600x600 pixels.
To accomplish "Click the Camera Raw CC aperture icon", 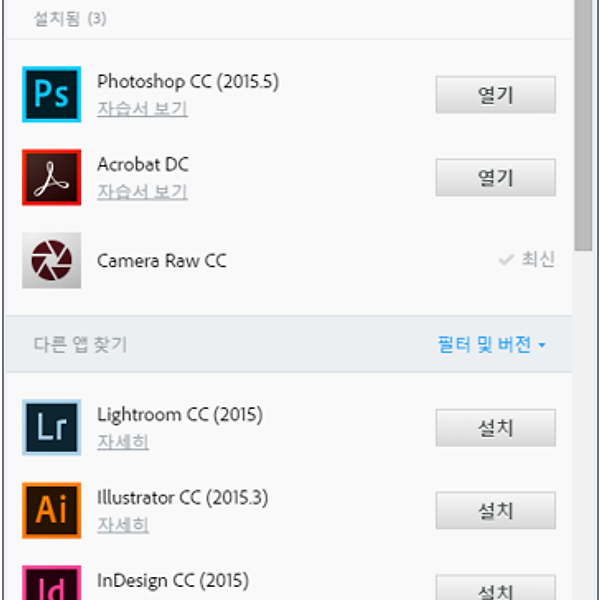I will tap(52, 260).
